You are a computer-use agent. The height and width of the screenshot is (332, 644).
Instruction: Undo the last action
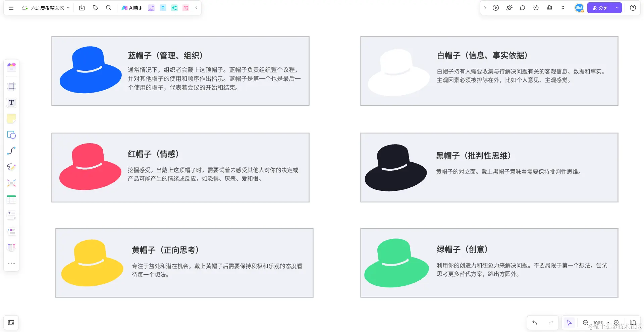point(534,323)
